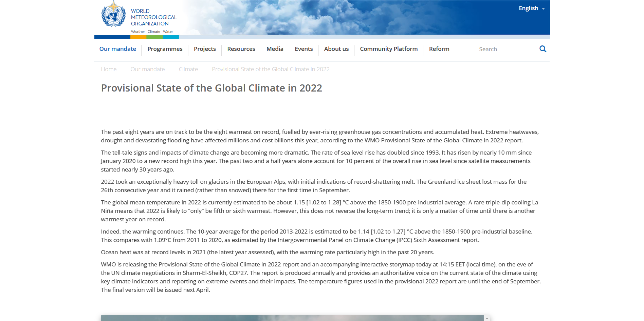Click the page heading Provisional State of the Global Climate

[x=211, y=88]
